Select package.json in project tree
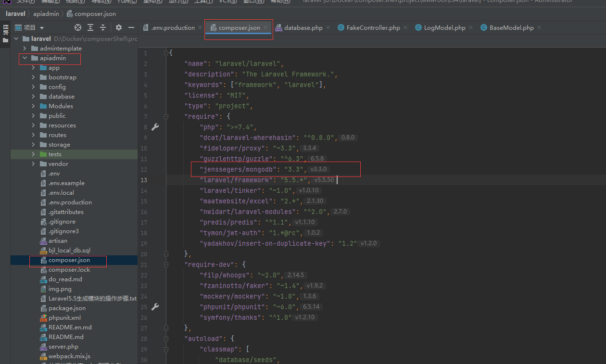 [x=67, y=308]
